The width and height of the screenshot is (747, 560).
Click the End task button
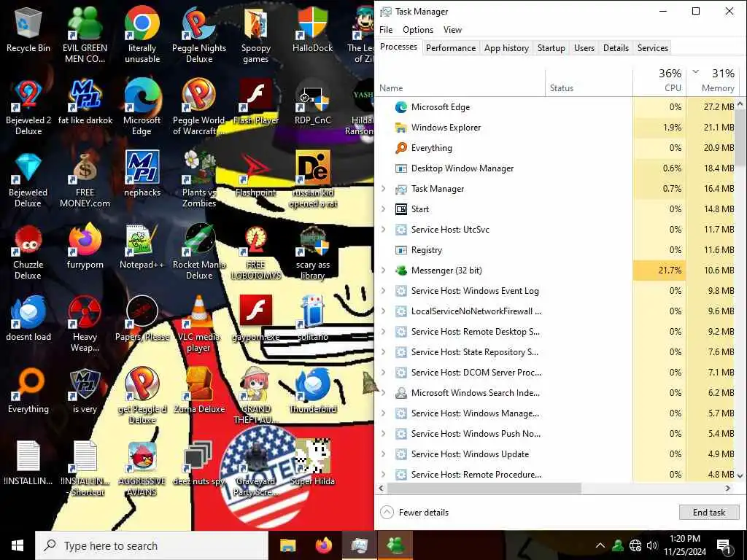[709, 513]
